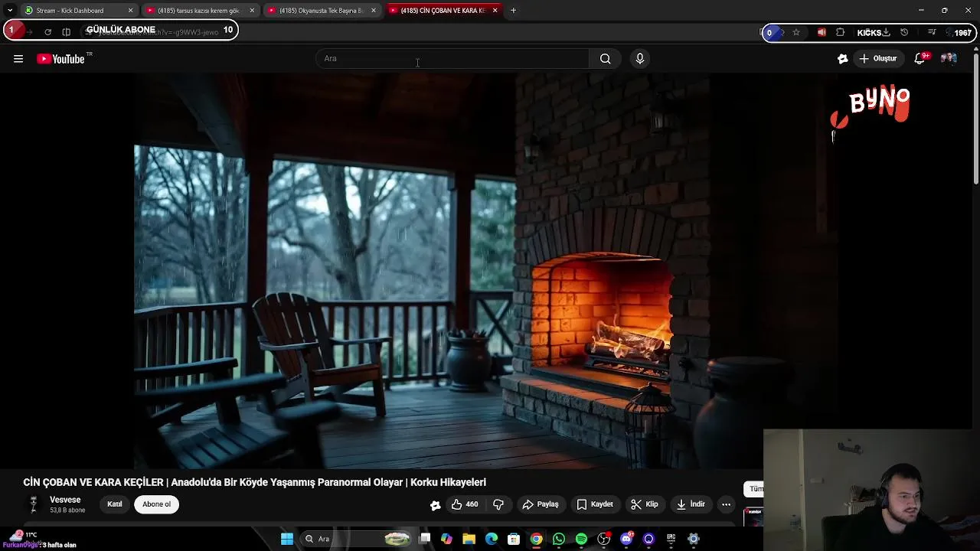Close the Okyanusta Tek Başına tab
The height and width of the screenshot is (551, 980).
tap(374, 11)
